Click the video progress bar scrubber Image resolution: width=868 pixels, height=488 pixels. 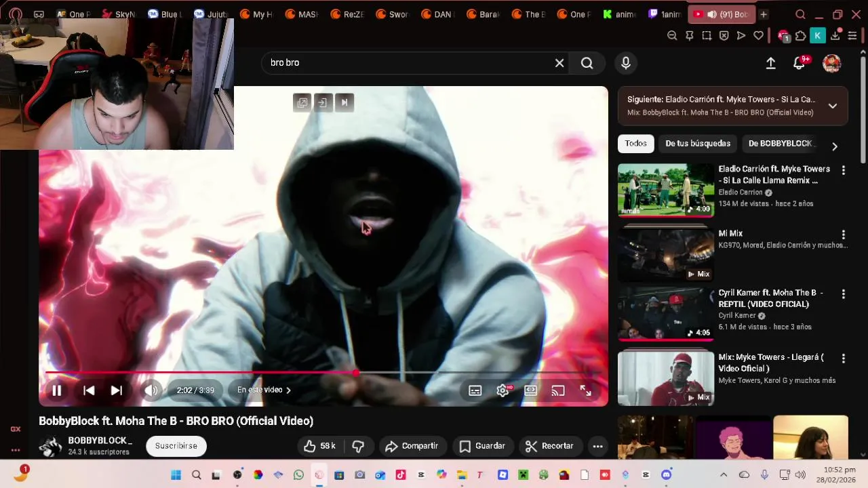tap(356, 373)
